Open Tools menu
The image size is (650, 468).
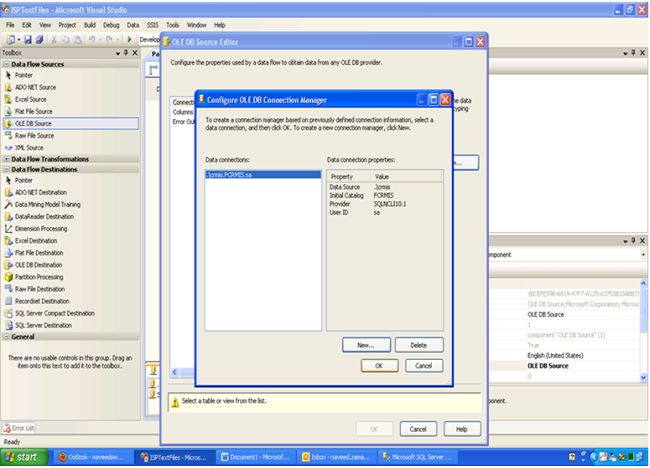172,25
